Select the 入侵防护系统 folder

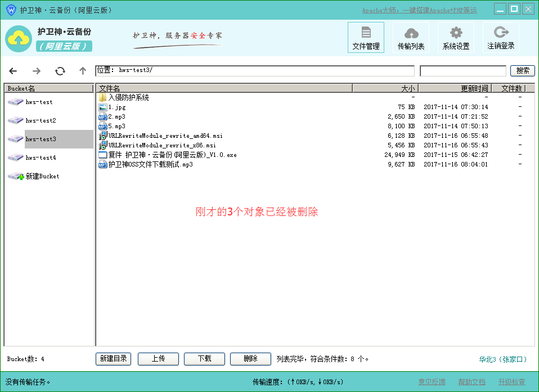128,97
